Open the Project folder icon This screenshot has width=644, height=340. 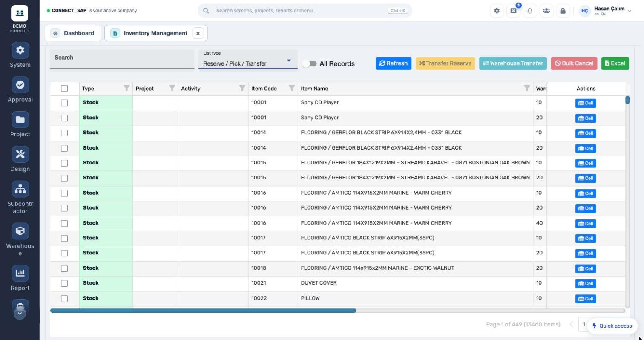pyautogui.click(x=20, y=120)
